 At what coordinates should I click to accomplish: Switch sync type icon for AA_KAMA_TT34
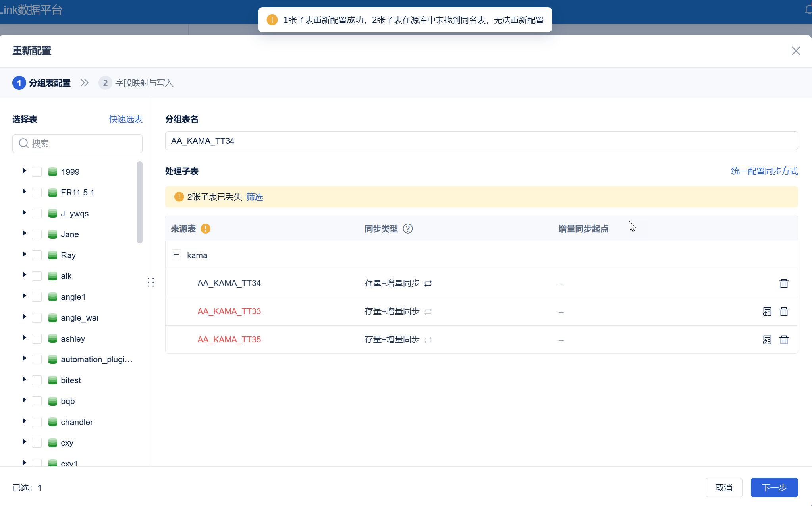[428, 284]
